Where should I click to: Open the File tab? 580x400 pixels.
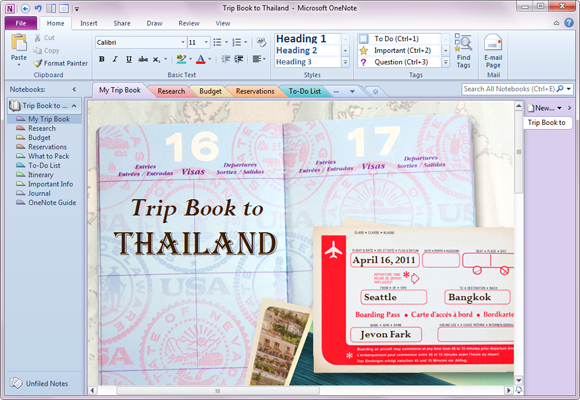(21, 23)
